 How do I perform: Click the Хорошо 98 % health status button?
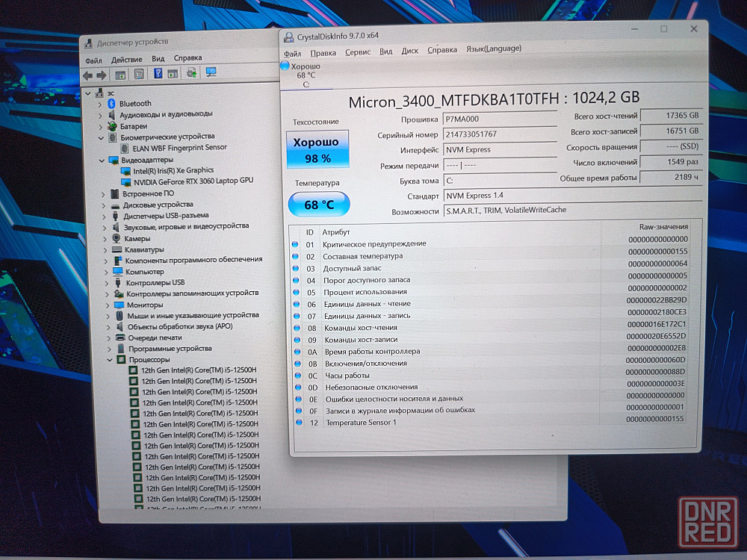pos(317,149)
